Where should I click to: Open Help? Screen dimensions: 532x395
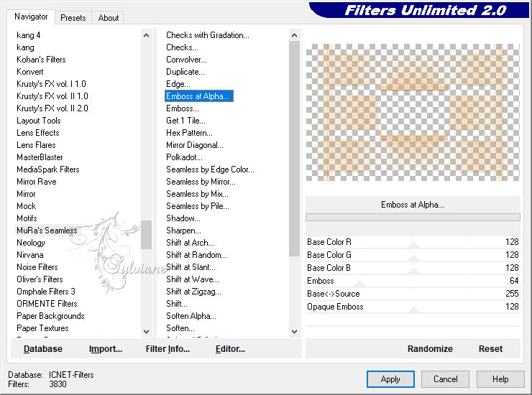[x=500, y=379]
